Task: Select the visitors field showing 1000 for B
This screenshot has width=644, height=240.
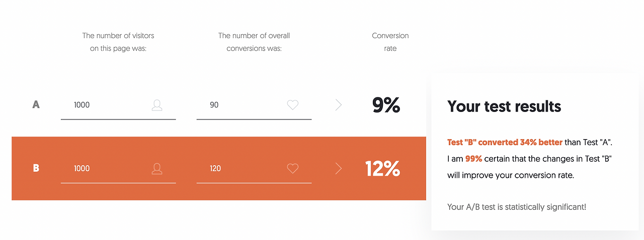Action: [118, 169]
